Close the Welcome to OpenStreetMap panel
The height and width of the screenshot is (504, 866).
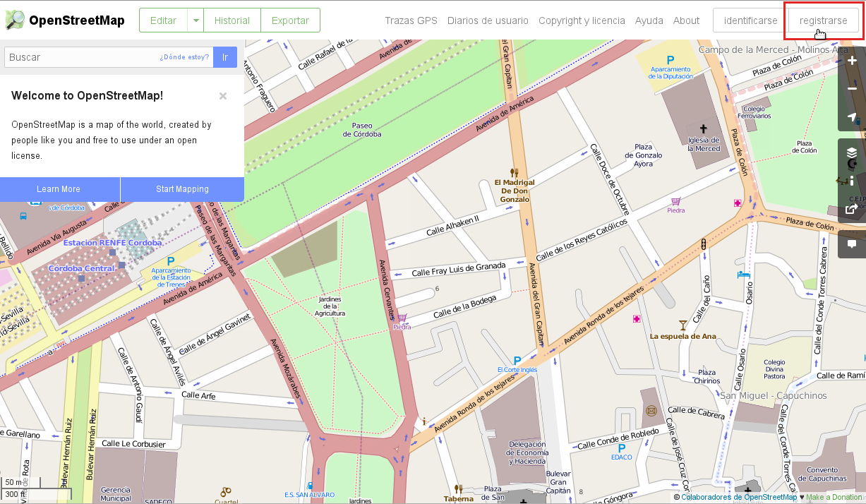coord(223,96)
